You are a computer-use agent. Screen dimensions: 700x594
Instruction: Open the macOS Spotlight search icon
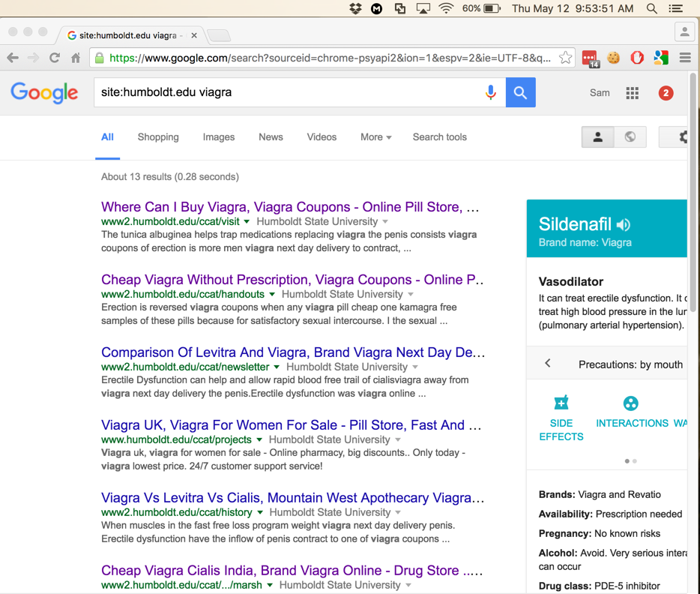[652, 8]
